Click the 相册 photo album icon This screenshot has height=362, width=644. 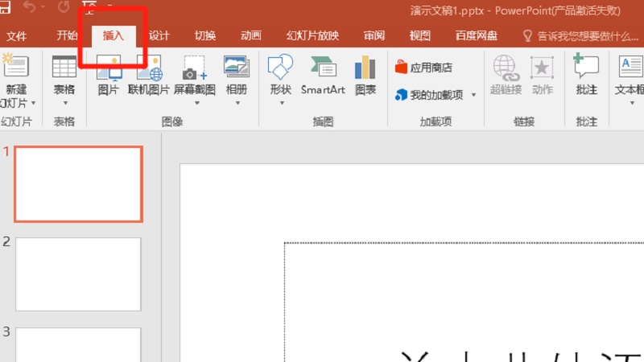[x=237, y=76]
